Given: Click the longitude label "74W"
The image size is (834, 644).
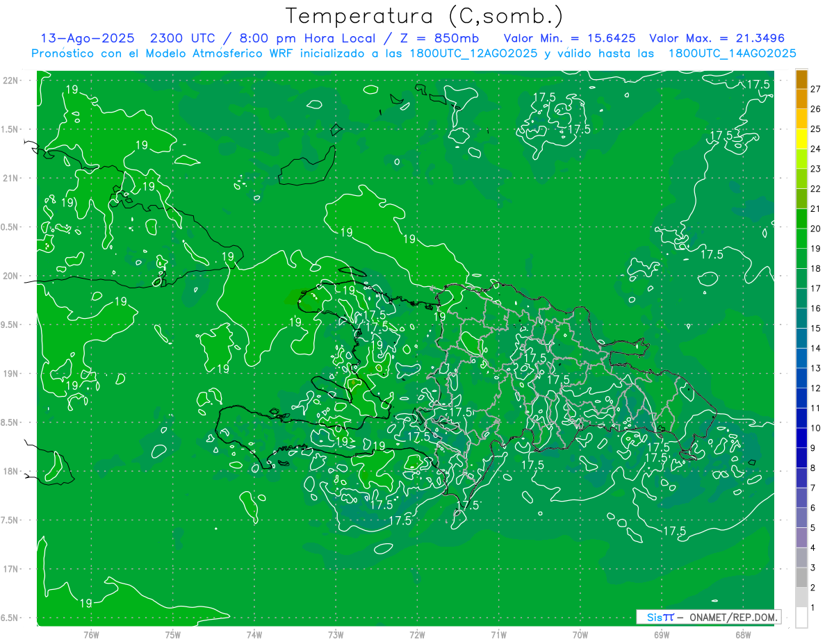Looking at the screenshot, I should click(254, 635).
